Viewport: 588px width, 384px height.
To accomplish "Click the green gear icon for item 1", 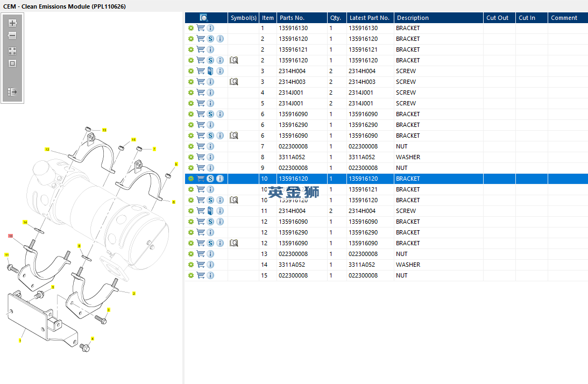I will (191, 28).
